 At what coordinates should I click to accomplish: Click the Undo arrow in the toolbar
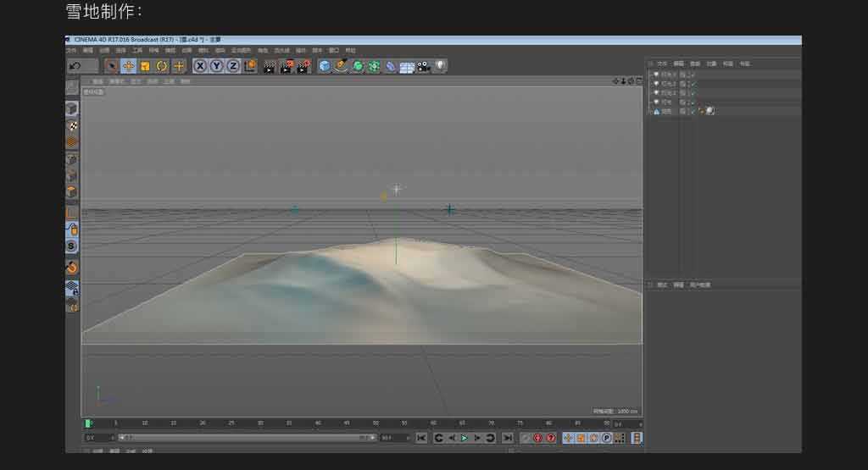[75, 66]
